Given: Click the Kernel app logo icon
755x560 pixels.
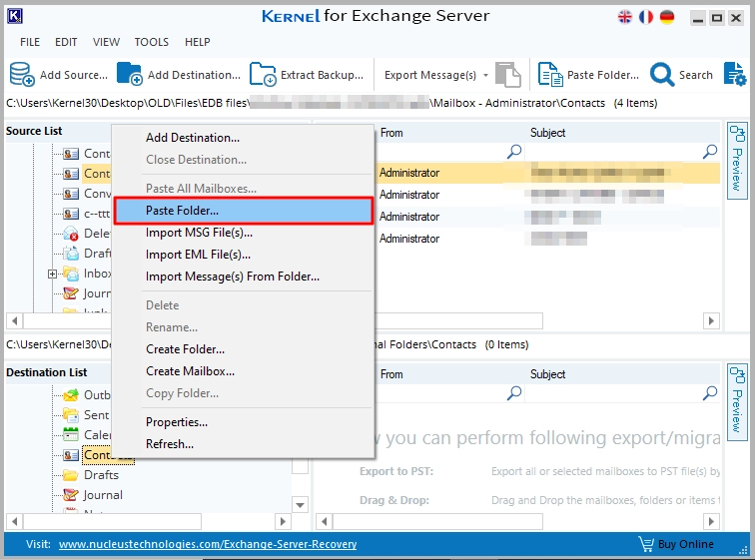Looking at the screenshot, I should [x=14, y=16].
